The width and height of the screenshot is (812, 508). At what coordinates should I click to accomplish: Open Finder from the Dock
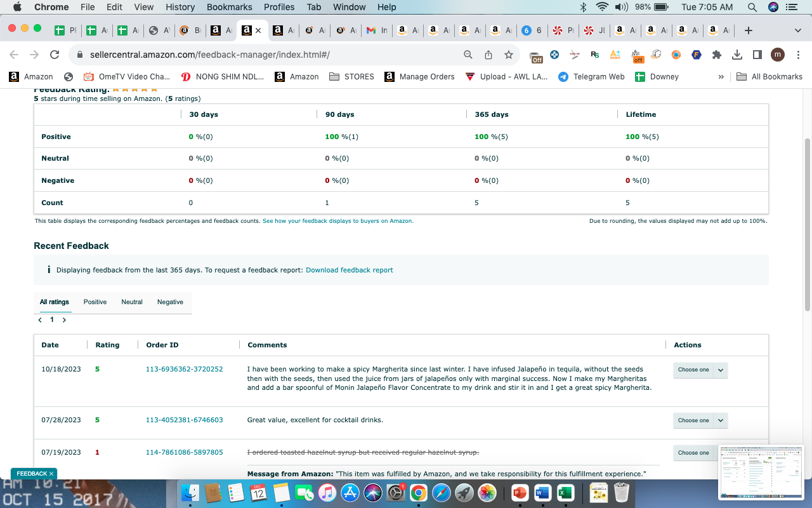(190, 493)
